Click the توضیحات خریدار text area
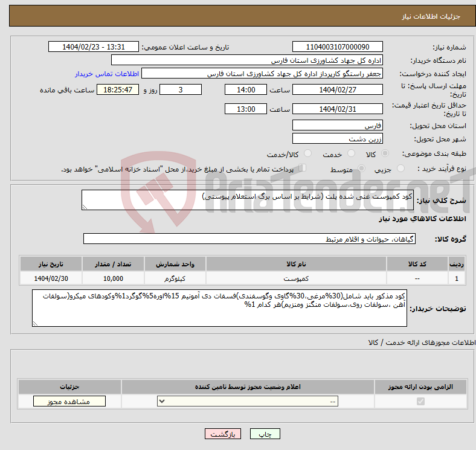Image resolution: width=476 pixels, height=450 pixels. pyautogui.click(x=219, y=308)
